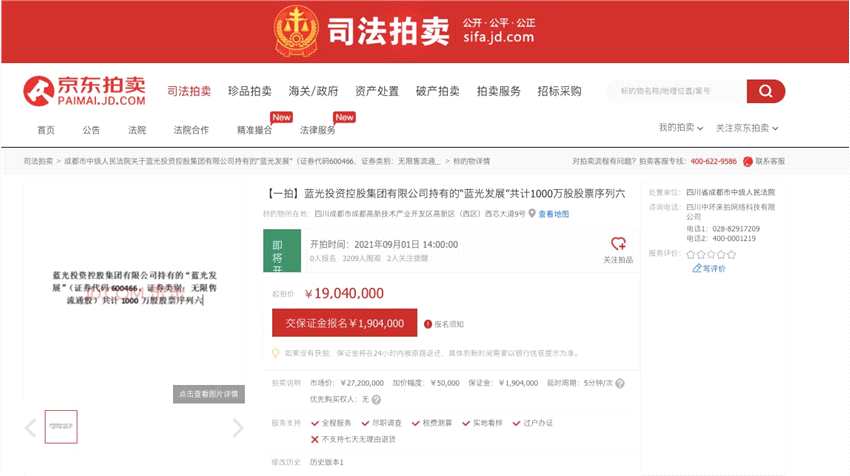Show next image with right arrow
Viewport: 850px width, 476px height.
[237, 428]
